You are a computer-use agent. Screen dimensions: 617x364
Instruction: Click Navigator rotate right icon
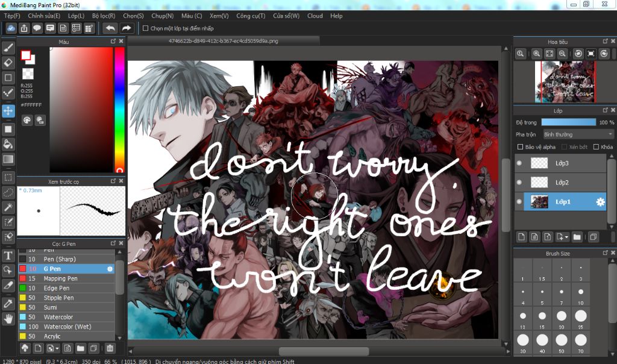(604, 54)
